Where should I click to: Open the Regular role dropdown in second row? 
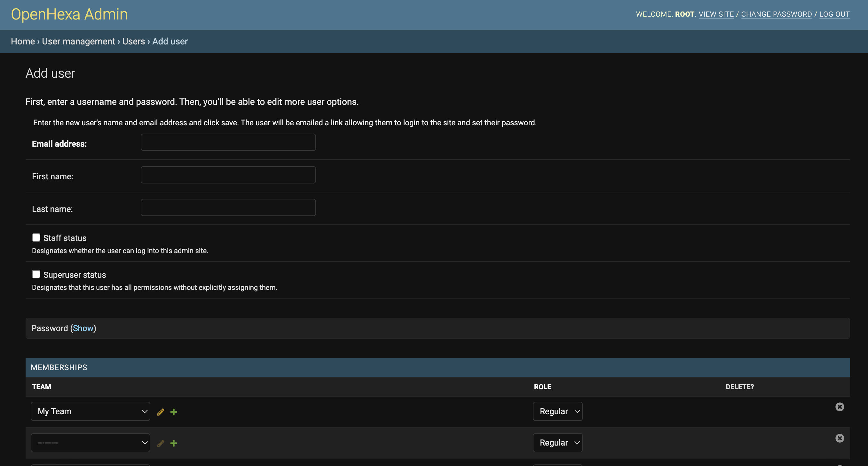[x=558, y=442]
